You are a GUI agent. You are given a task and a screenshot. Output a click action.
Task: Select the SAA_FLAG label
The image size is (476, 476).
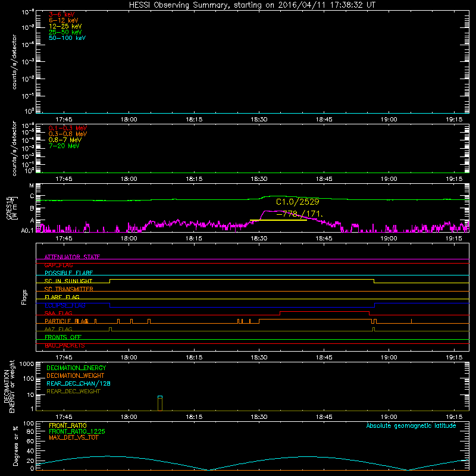pos(58,313)
